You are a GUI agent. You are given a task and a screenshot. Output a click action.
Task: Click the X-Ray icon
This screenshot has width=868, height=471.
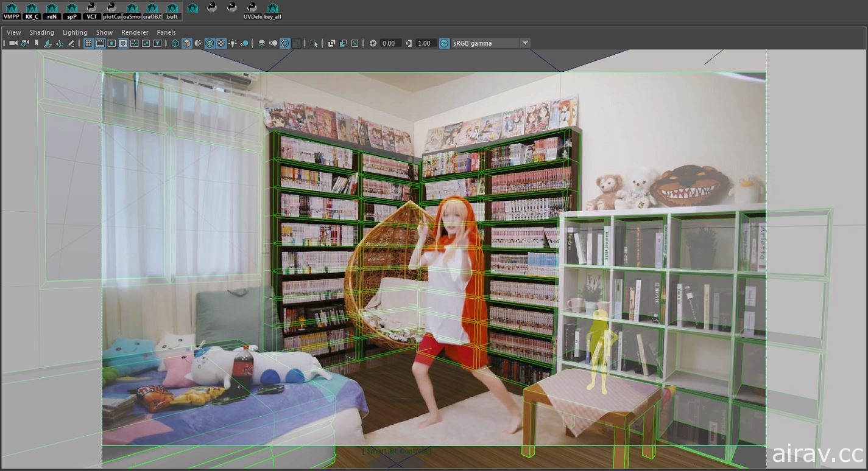point(332,43)
